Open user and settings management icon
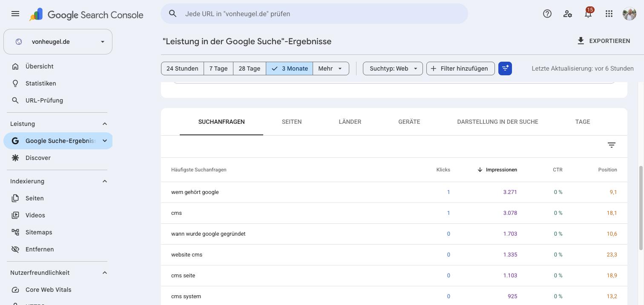The image size is (644, 305). (x=568, y=14)
